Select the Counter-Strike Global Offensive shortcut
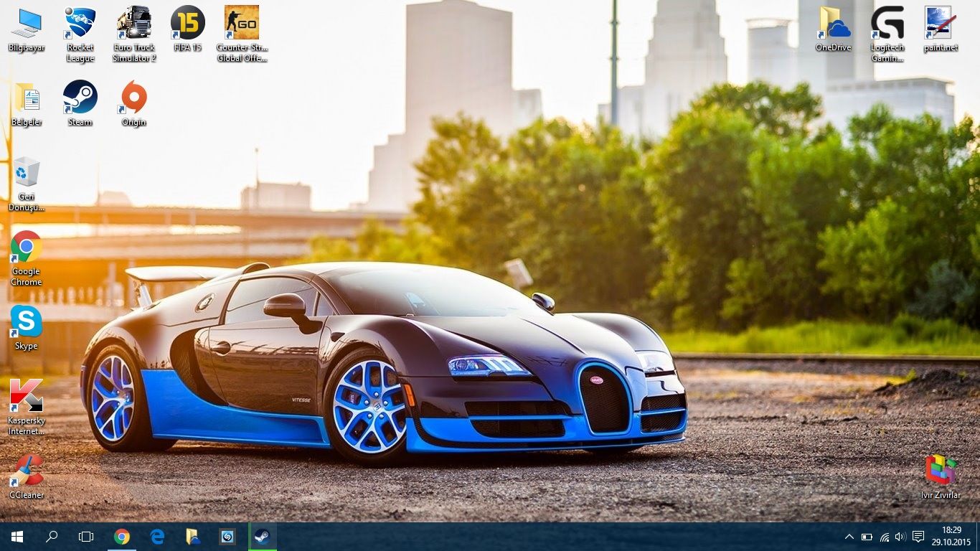 242,34
